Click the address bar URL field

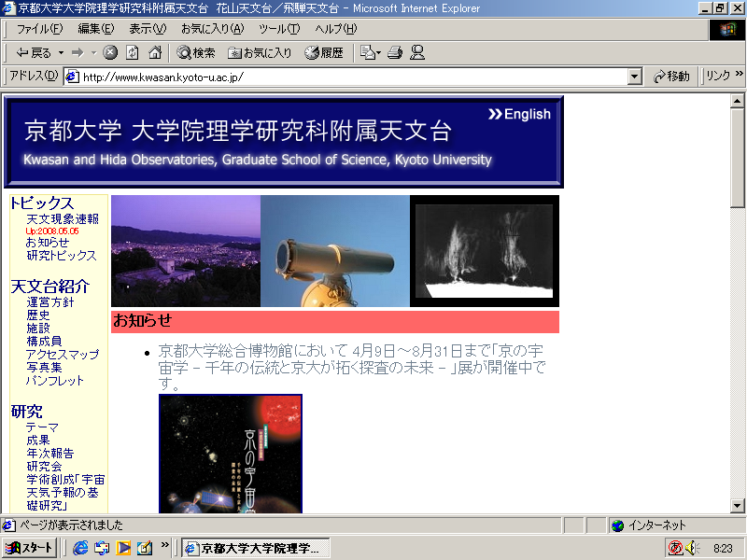[354, 77]
